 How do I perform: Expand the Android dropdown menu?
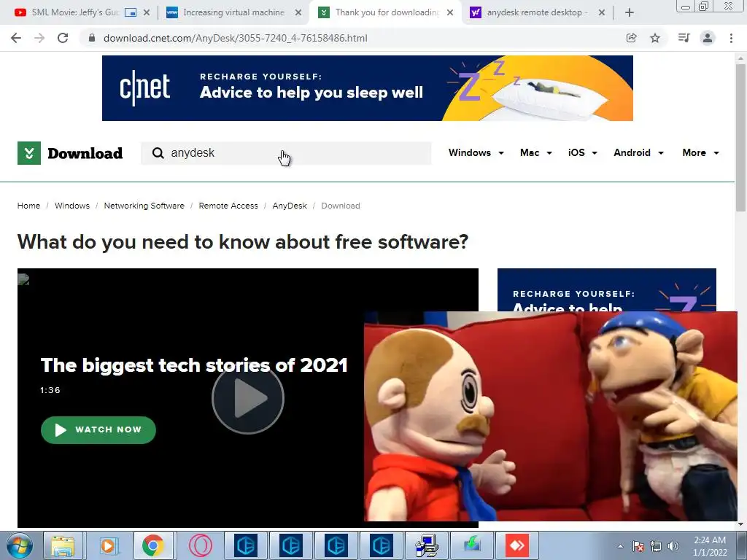(x=638, y=153)
